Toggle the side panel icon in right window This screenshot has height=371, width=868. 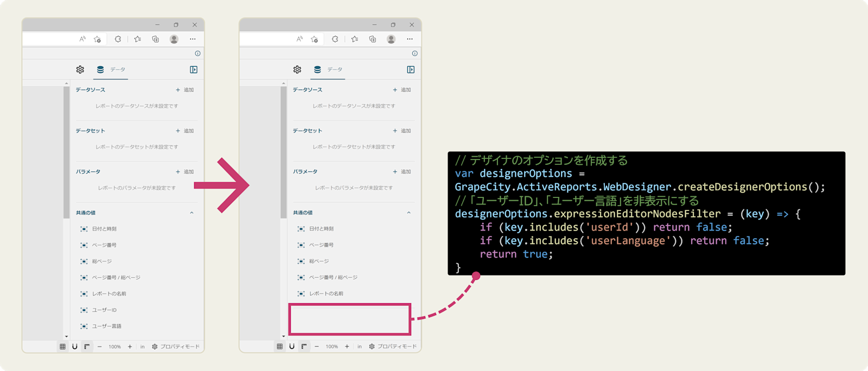click(x=411, y=69)
